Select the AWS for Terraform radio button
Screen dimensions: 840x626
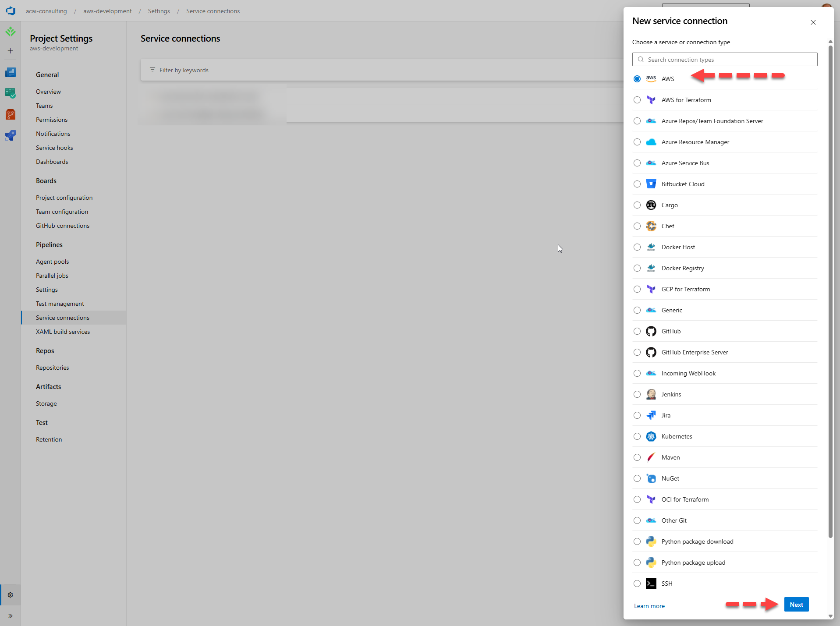point(637,100)
